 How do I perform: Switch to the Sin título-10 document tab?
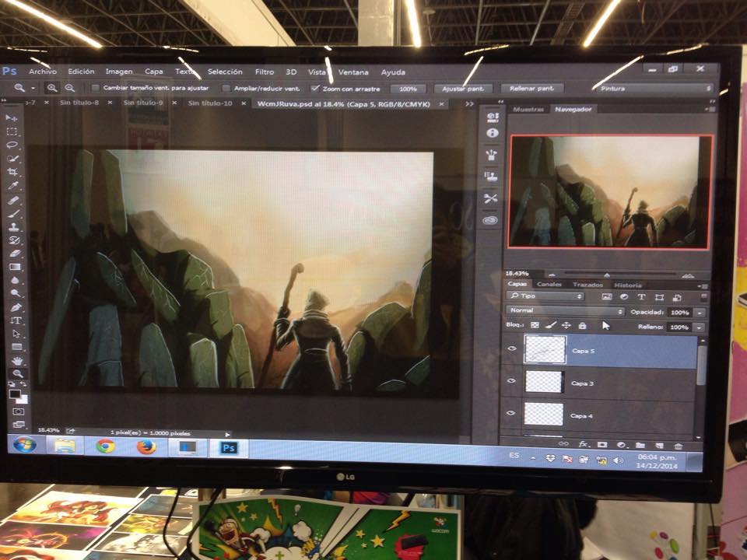[x=210, y=103]
